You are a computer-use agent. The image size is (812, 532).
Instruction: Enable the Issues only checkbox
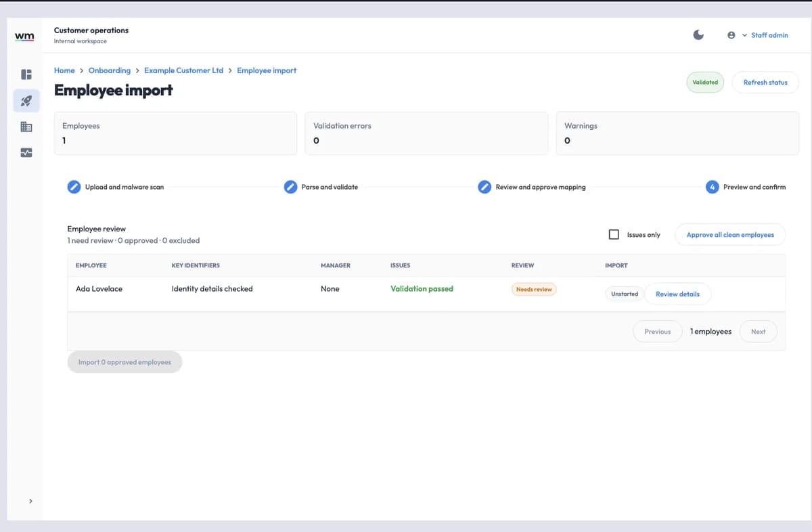614,234
